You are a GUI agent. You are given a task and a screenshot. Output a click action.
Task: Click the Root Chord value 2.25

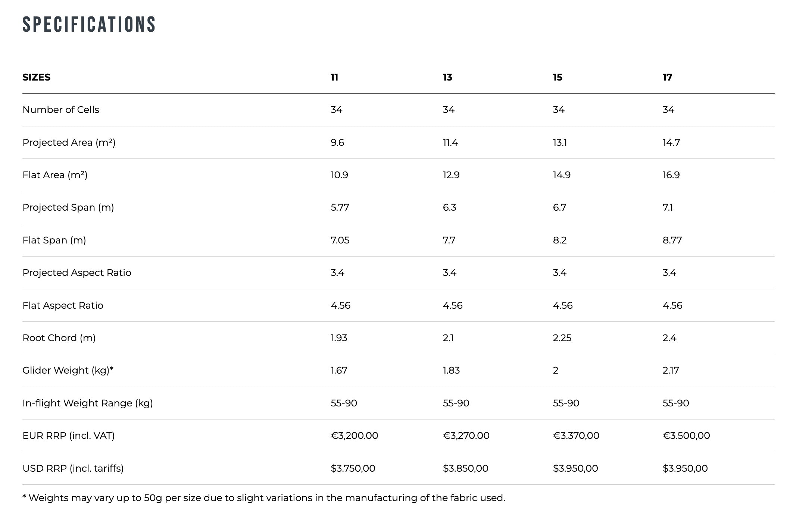[562, 338]
